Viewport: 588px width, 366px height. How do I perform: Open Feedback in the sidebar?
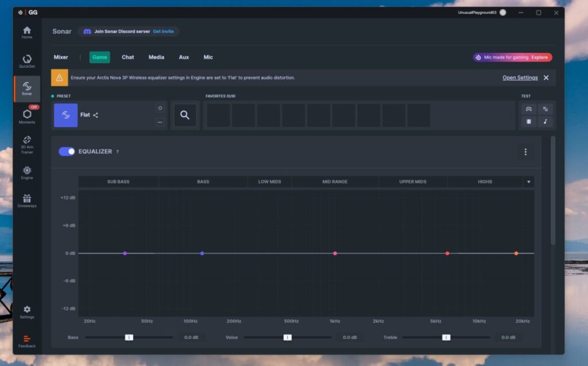click(x=26, y=341)
